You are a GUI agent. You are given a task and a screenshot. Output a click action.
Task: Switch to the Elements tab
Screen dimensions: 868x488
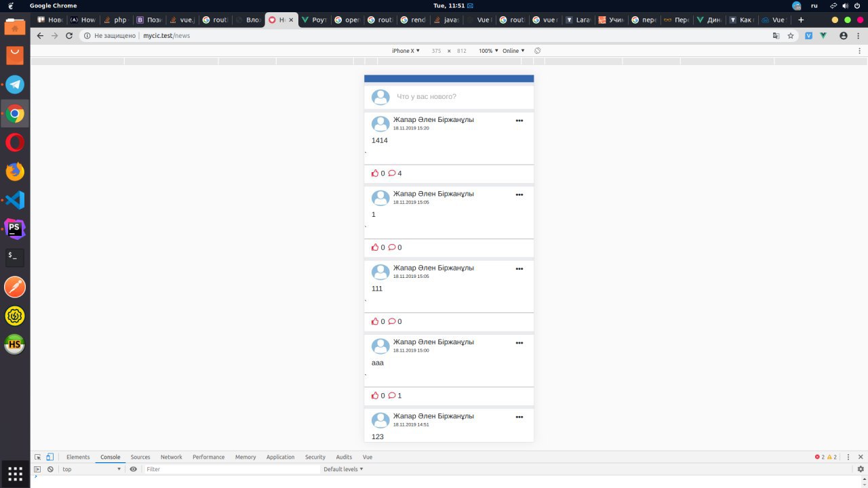tap(78, 457)
